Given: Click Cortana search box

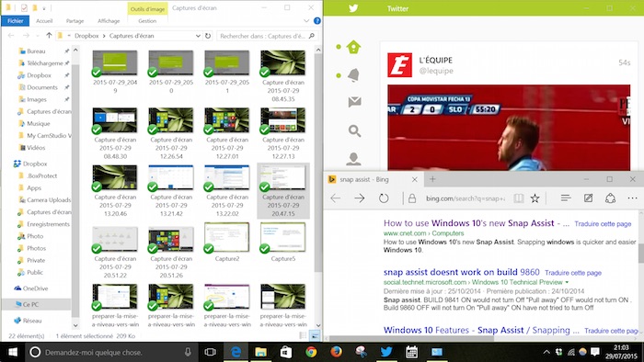Looking at the screenshot, I should [111, 352].
